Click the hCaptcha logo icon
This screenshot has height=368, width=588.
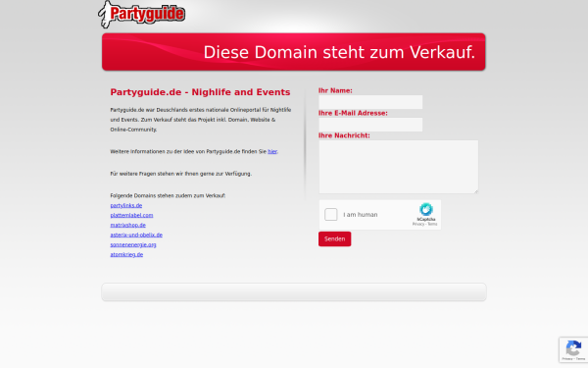426,210
